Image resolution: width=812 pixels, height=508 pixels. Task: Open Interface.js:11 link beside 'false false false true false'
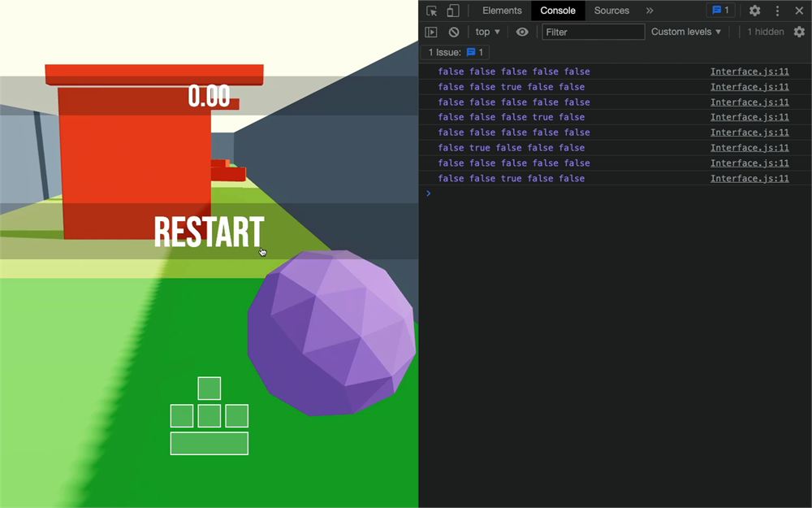[749, 117]
